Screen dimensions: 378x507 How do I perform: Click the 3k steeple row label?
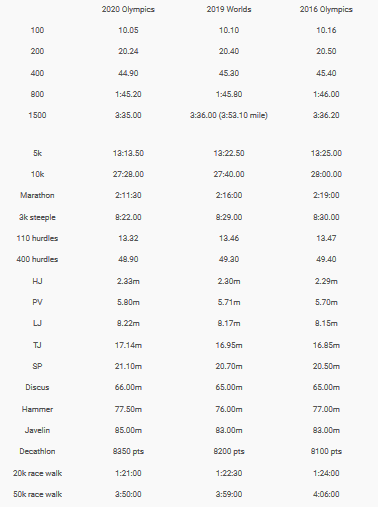[x=37, y=217]
